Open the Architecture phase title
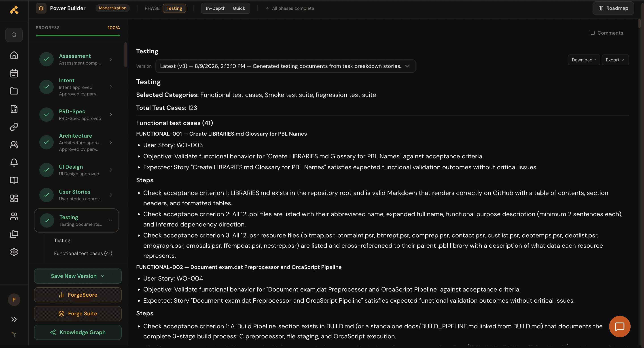 click(76, 136)
